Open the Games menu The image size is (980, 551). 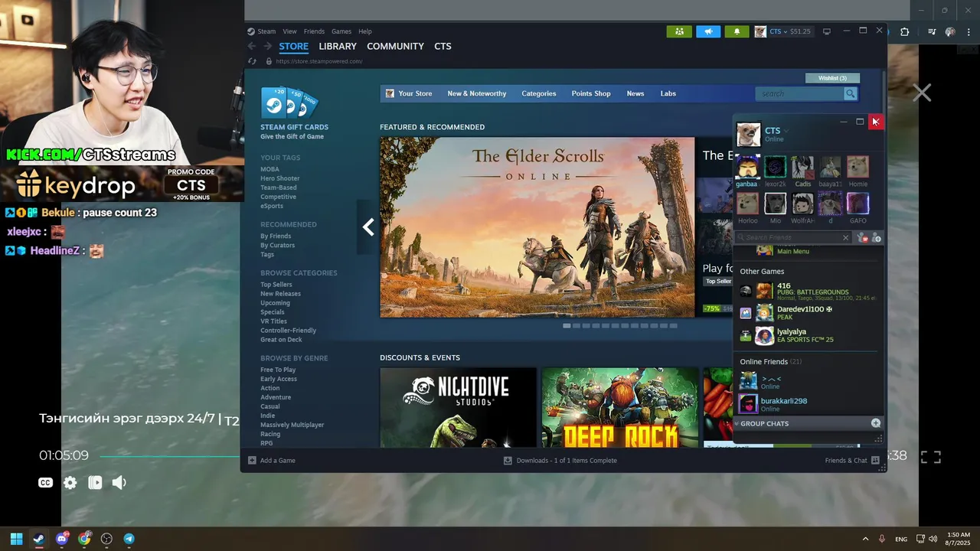[x=341, y=31]
